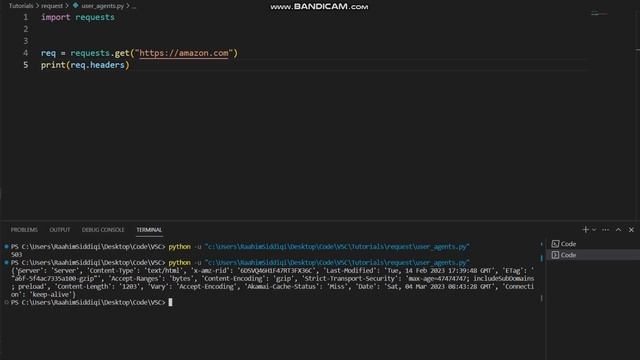This screenshot has height=360, width=640.
Task: Open the DEBUG CONSOLE tab
Action: [x=103, y=230]
